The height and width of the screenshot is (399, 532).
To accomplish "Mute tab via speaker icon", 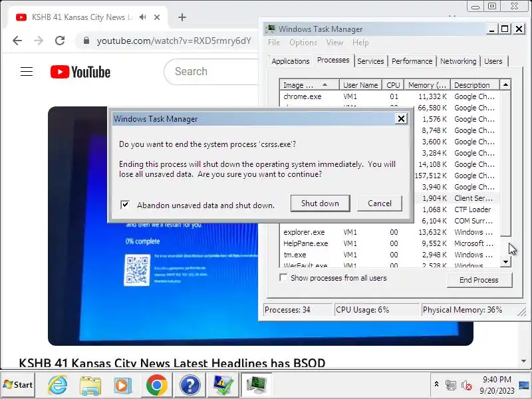I will pos(143,17).
